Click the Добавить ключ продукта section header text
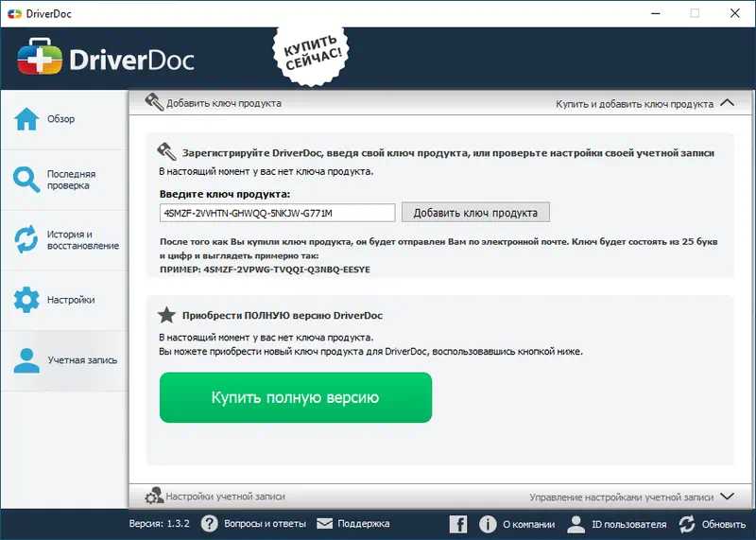756x540 pixels. coord(224,103)
